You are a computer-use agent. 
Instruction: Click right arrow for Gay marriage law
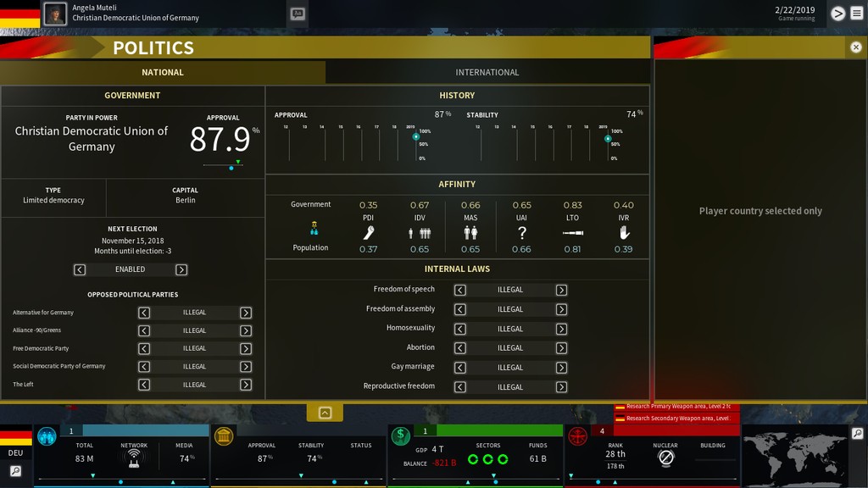(561, 368)
